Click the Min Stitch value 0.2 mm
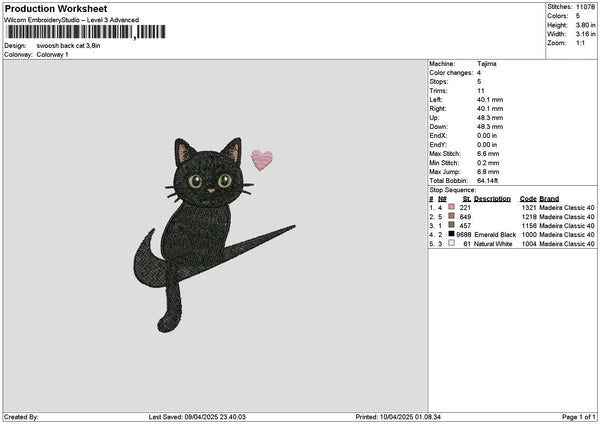Image resolution: width=600 pixels, height=424 pixels. pos(488,163)
